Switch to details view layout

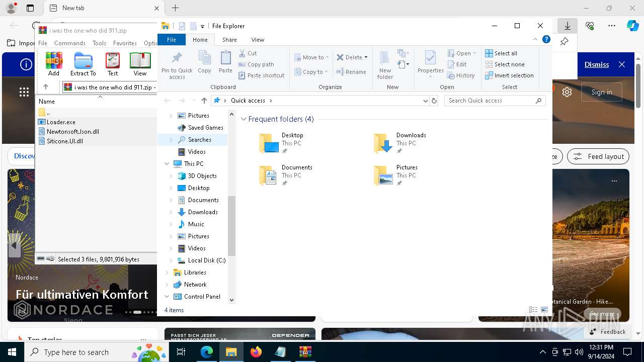[x=533, y=310]
